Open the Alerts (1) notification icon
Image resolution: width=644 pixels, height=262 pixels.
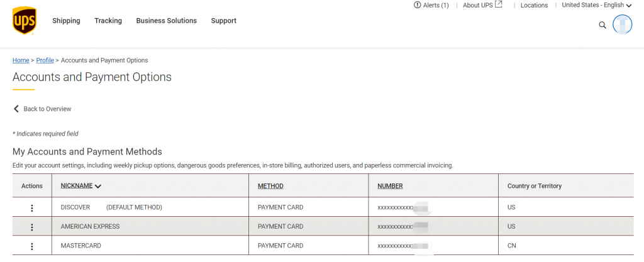pyautogui.click(x=418, y=5)
